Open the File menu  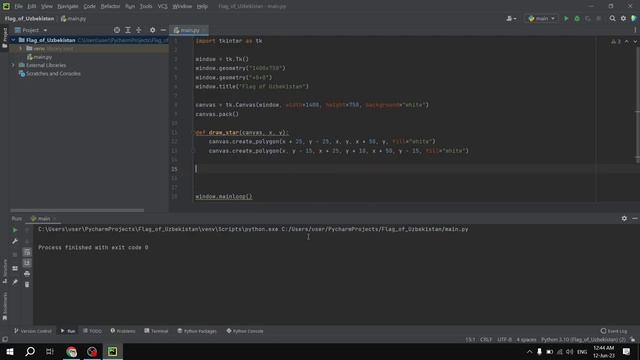pyautogui.click(x=18, y=7)
